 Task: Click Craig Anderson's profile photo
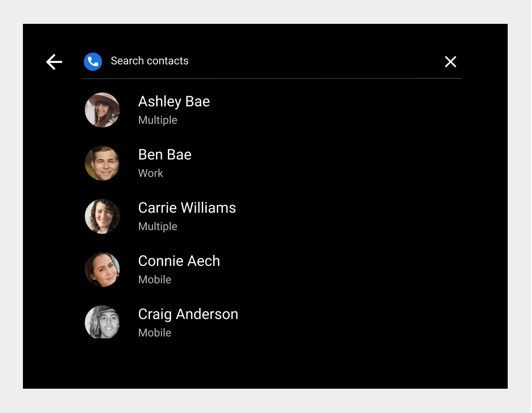[102, 322]
